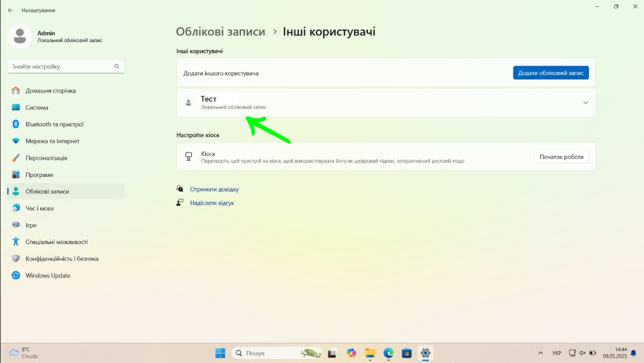Open Microsoft Edge from taskbar
Image resolution: width=644 pixels, height=363 pixels.
388,353
